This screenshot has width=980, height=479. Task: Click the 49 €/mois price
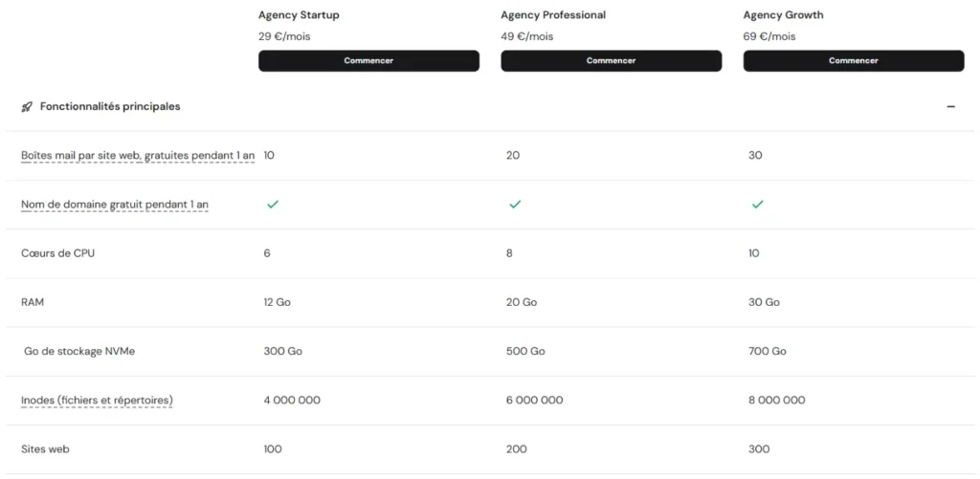click(527, 36)
